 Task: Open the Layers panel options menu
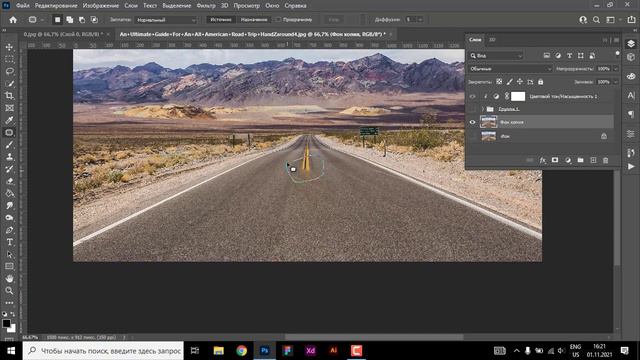tap(616, 40)
